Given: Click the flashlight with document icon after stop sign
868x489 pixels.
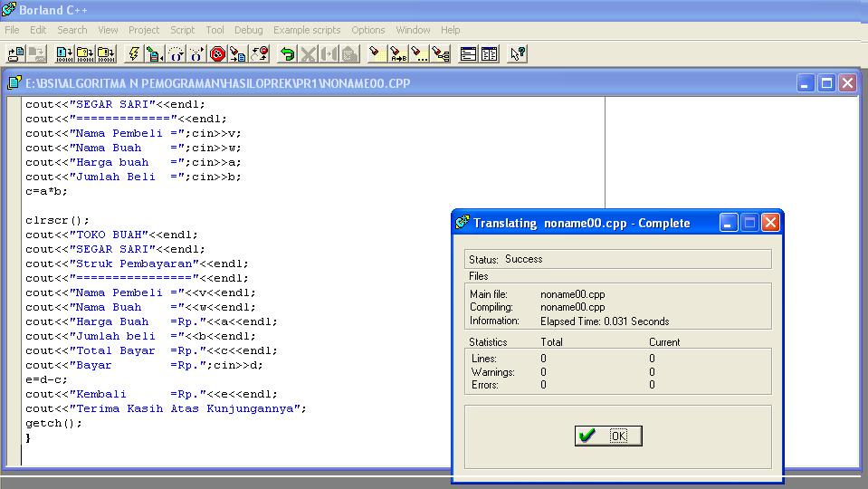Looking at the screenshot, I should point(239,53).
